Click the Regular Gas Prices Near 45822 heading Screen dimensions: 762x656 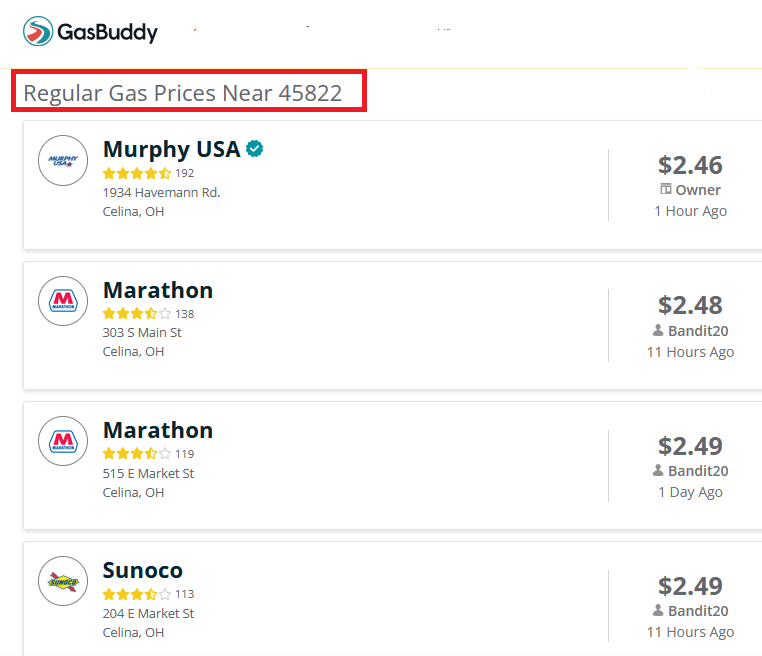tap(183, 94)
